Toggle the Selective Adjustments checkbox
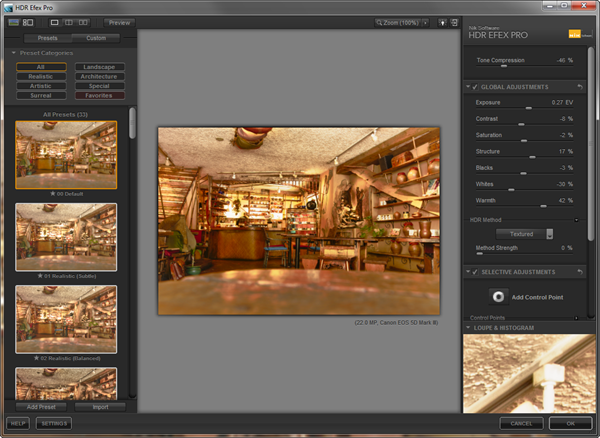600x438 pixels. point(476,272)
